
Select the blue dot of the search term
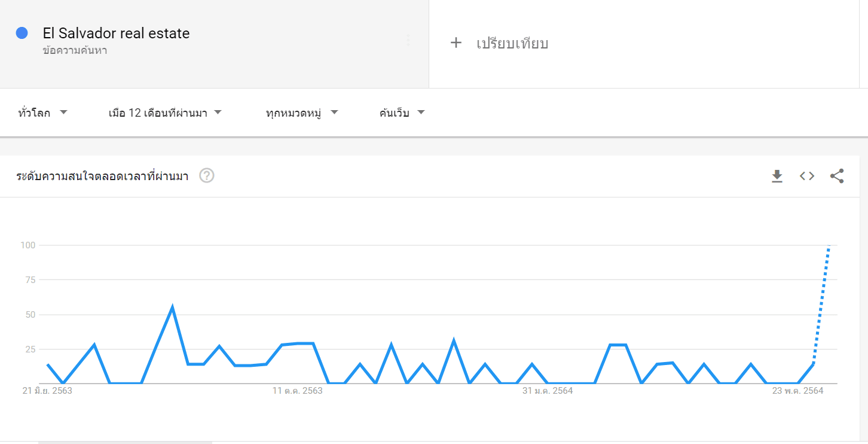(x=22, y=34)
